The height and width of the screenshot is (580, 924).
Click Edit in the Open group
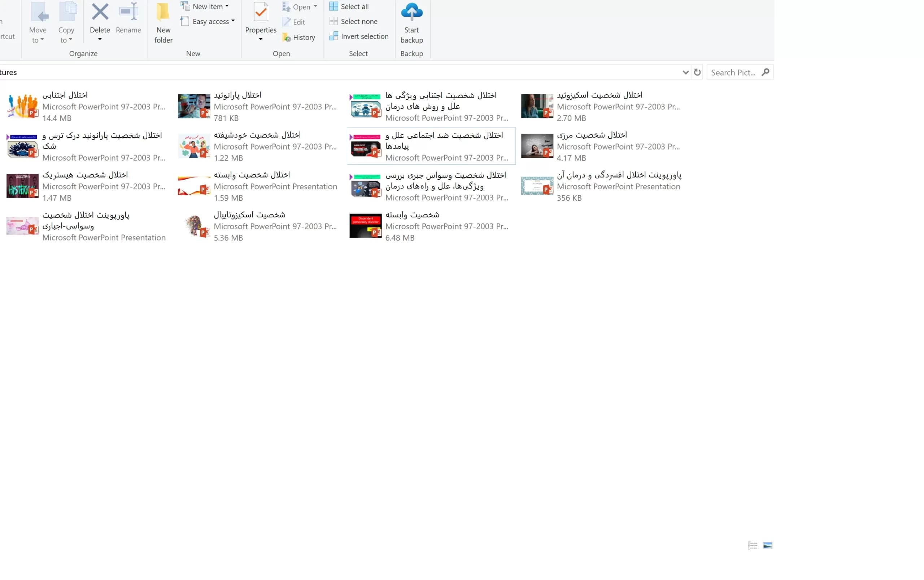click(294, 22)
